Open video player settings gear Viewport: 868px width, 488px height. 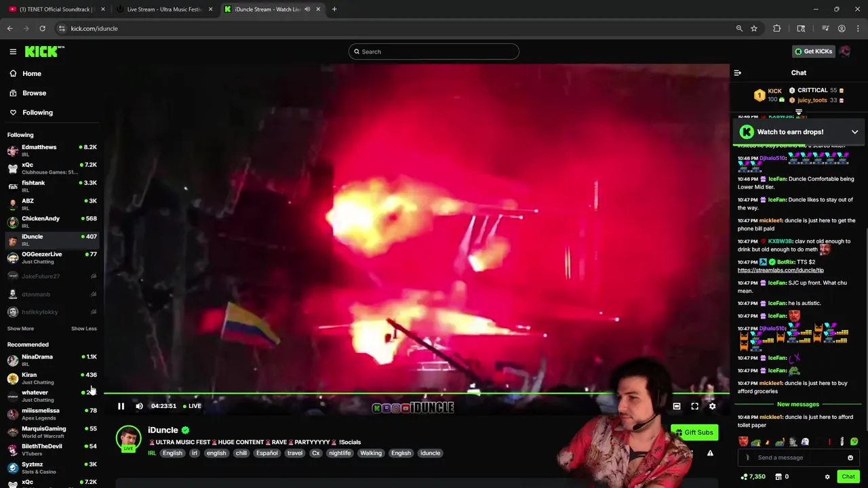pyautogui.click(x=712, y=406)
